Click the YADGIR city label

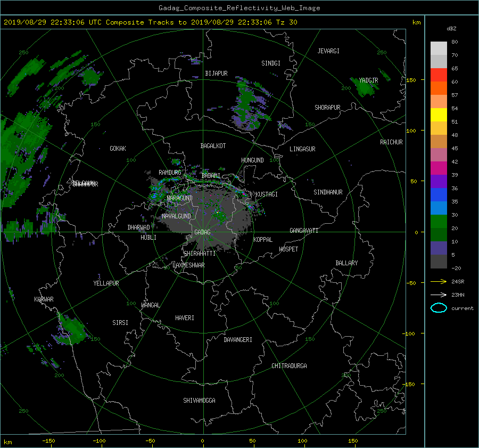point(368,80)
